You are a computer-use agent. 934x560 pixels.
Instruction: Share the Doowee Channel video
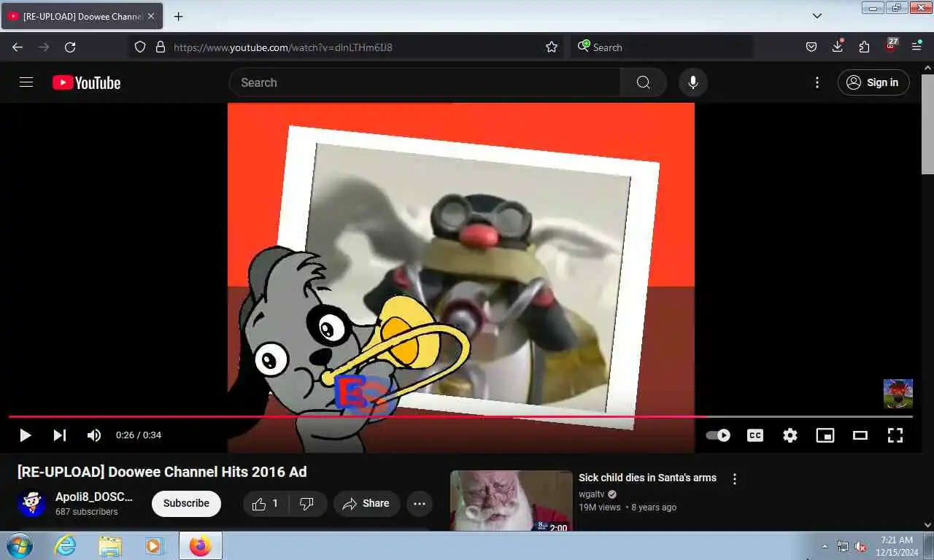366,503
